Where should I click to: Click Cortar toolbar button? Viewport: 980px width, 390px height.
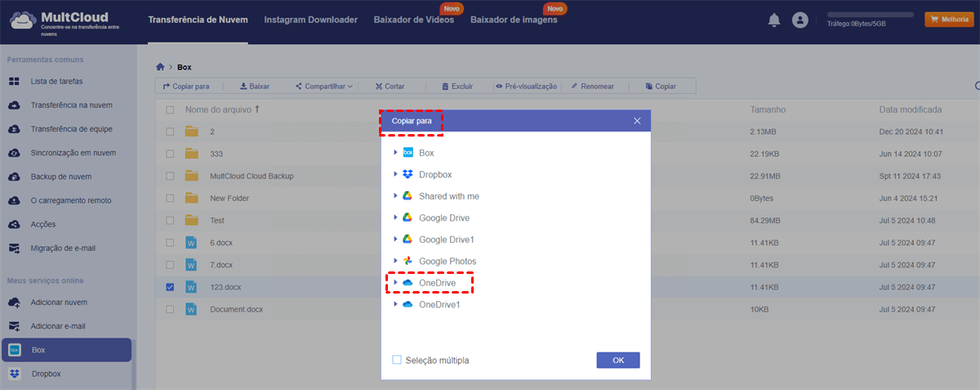[x=390, y=86]
